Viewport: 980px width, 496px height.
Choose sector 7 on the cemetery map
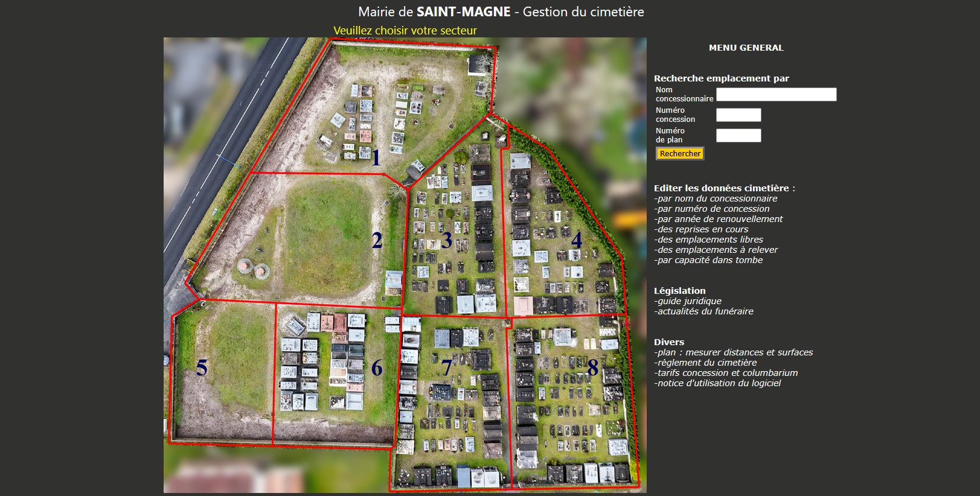tap(446, 367)
